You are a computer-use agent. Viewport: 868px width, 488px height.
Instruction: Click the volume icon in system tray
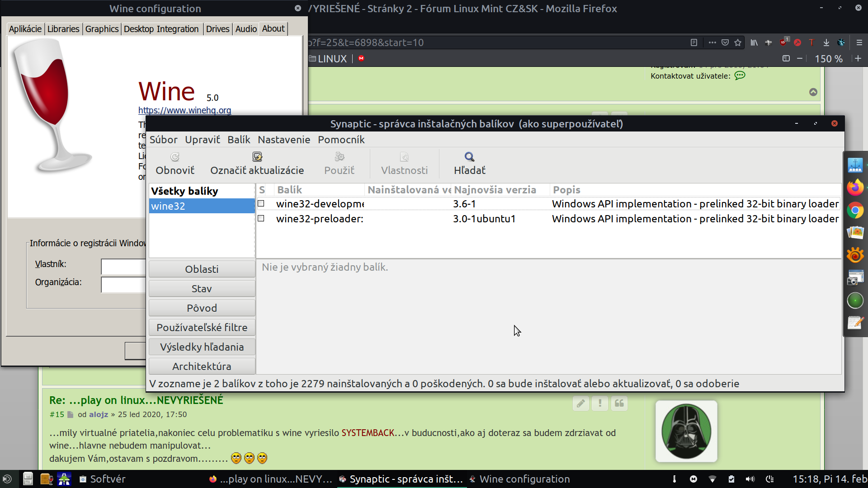point(750,479)
